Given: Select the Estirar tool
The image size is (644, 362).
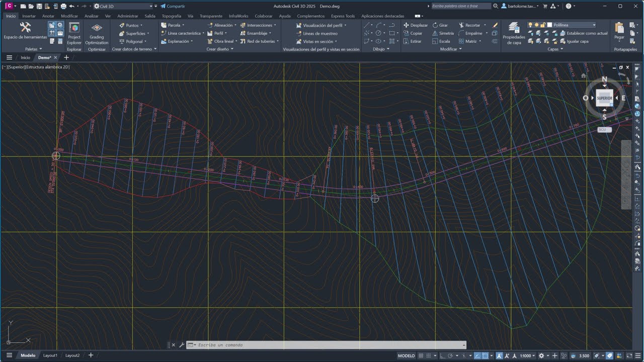Looking at the screenshot, I should [413, 41].
